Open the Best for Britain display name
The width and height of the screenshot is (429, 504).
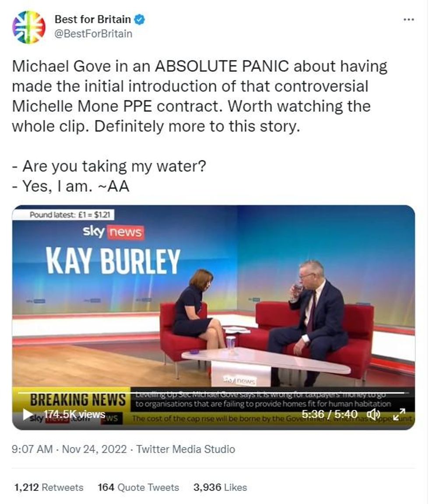coord(92,19)
